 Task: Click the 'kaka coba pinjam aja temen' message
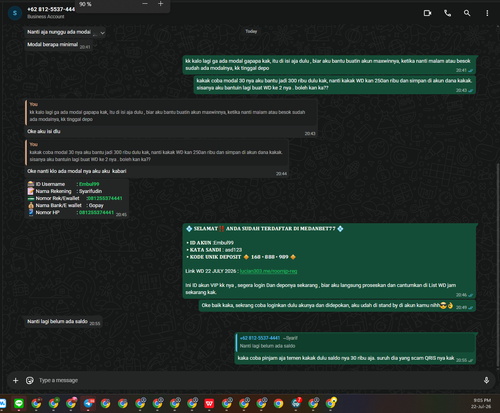tap(346, 358)
